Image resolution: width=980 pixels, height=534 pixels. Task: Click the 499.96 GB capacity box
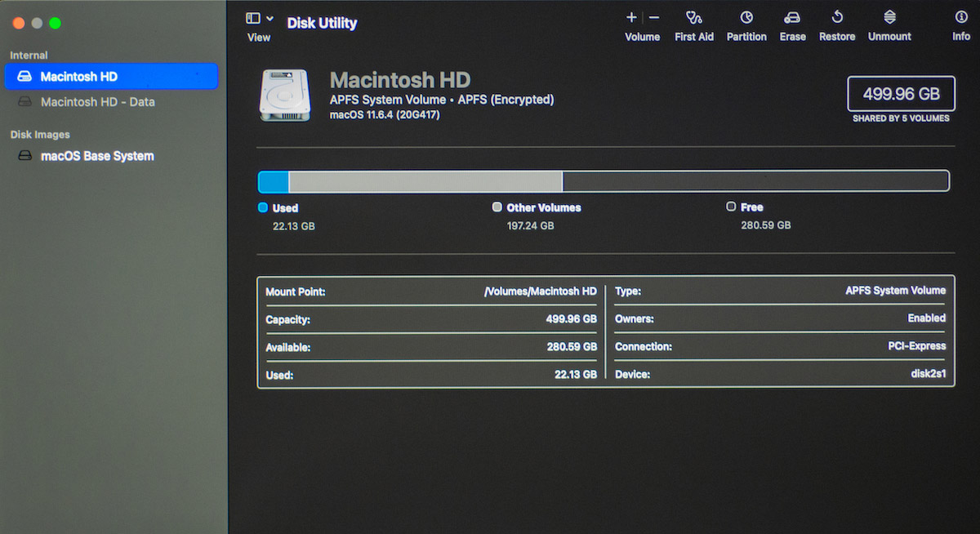[x=901, y=94]
